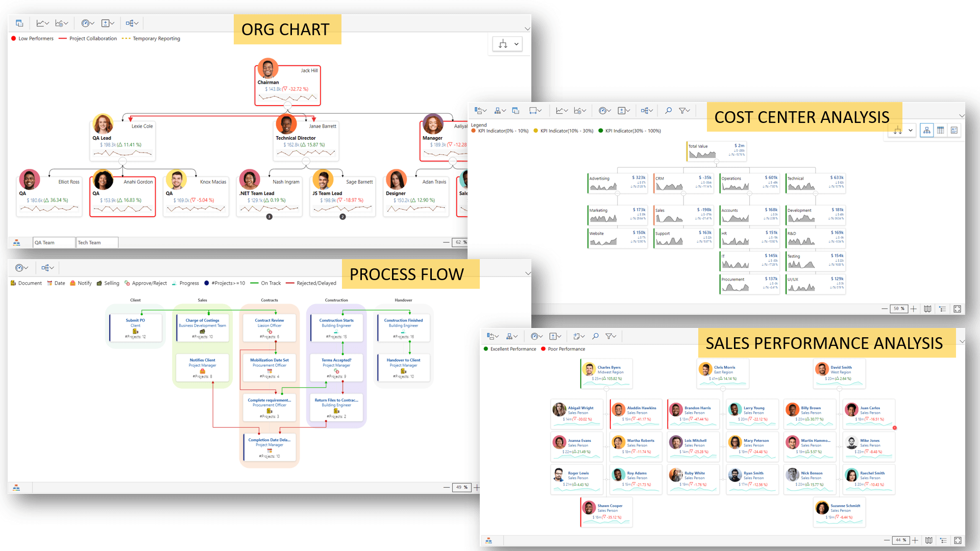980x551 pixels.
Task: Click the add-node icon in Sales Performance toolbar
Action: pos(579,336)
